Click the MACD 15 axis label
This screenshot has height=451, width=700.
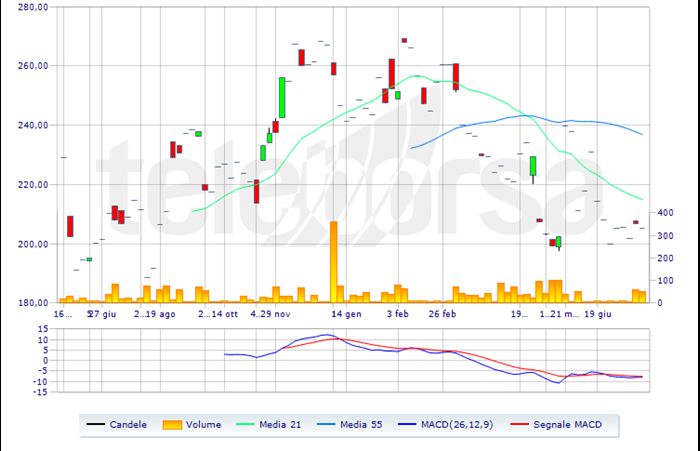(x=43, y=330)
